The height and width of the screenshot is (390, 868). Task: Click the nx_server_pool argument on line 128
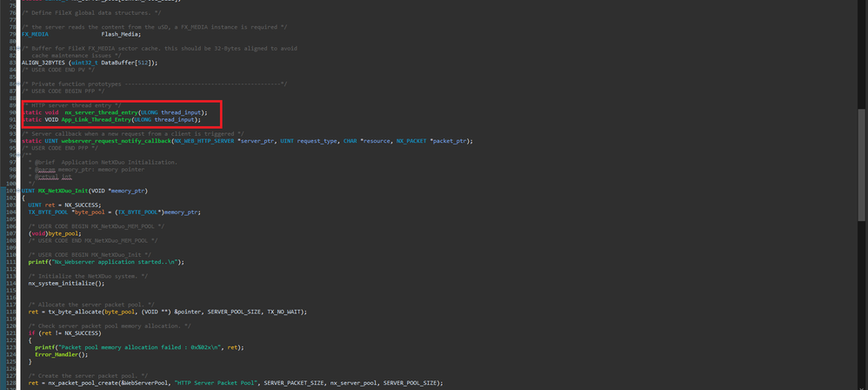pyautogui.click(x=353, y=382)
